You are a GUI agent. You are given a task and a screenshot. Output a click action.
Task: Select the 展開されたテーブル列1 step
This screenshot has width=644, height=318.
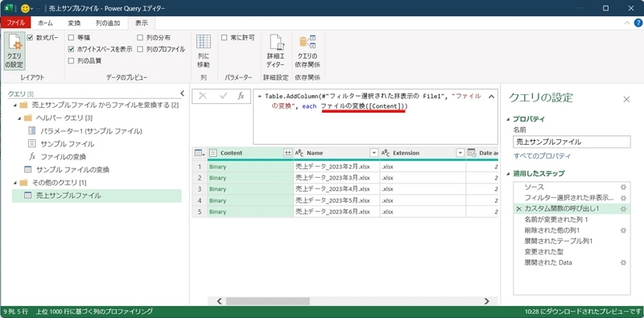point(558,241)
